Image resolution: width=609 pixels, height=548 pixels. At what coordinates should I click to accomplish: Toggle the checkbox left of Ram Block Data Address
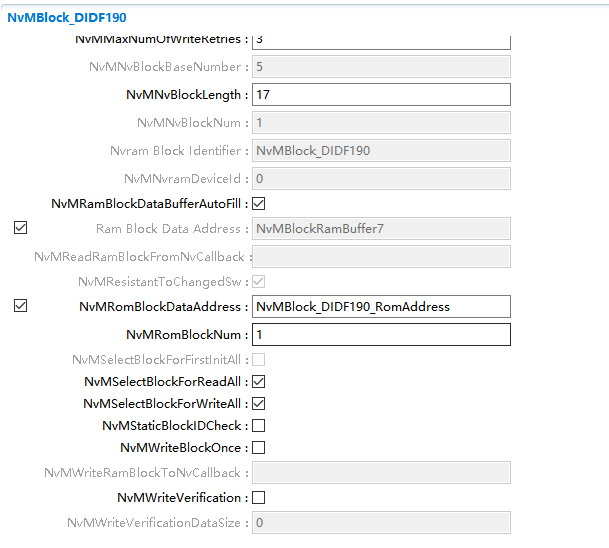tap(21, 228)
